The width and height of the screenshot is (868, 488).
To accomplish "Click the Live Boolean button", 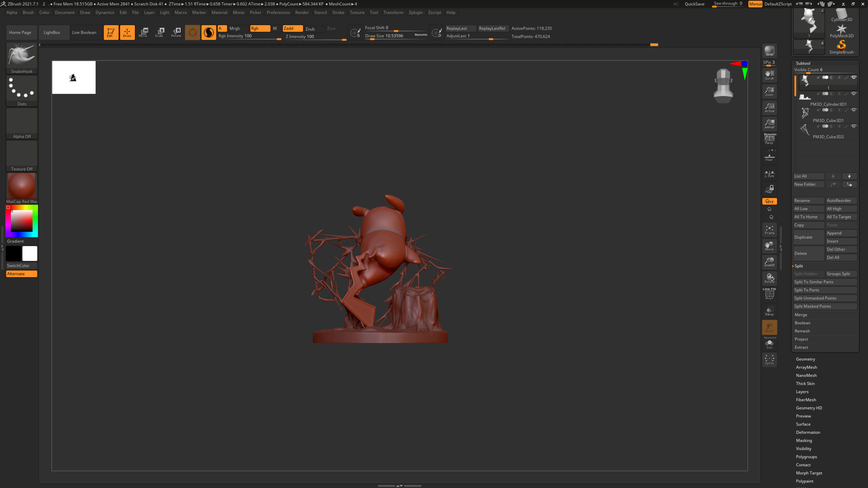I will pos(86,32).
